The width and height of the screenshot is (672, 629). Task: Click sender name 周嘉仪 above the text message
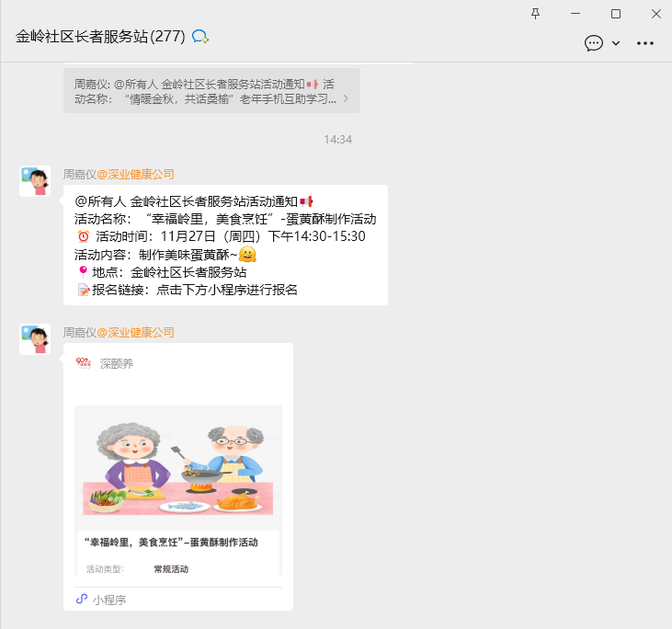[79, 174]
